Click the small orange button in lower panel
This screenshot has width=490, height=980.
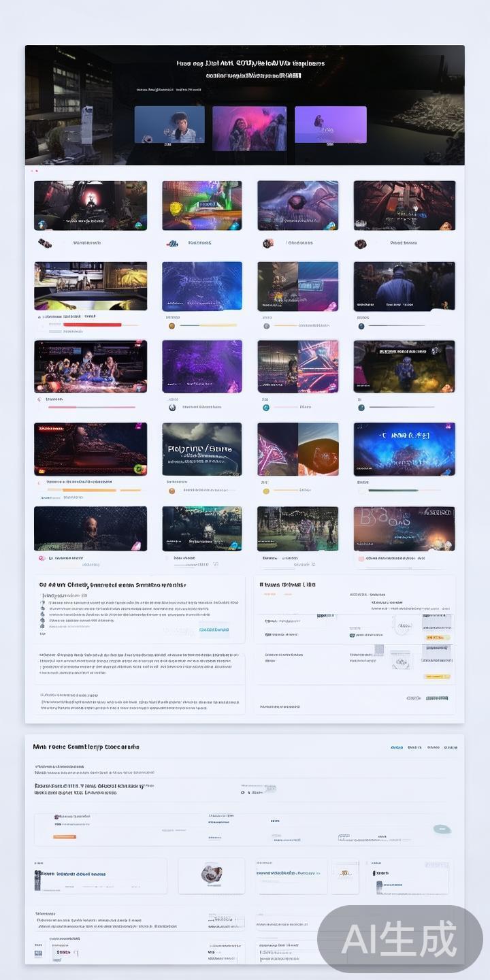[x=65, y=837]
